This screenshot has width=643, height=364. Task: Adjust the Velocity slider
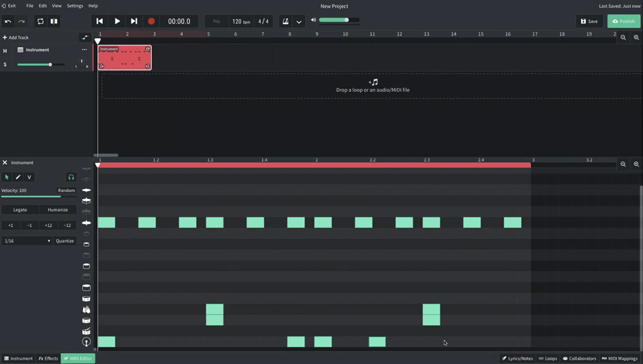(x=38, y=196)
